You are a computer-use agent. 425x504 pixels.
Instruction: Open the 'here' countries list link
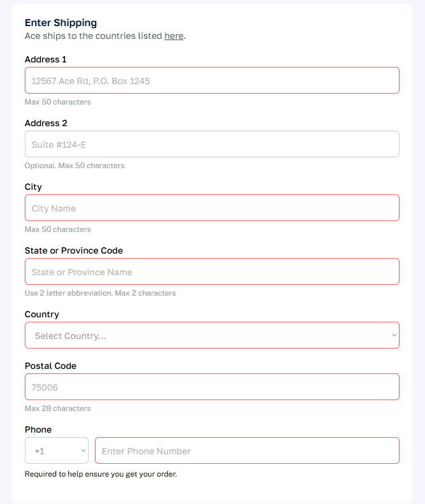tap(174, 36)
